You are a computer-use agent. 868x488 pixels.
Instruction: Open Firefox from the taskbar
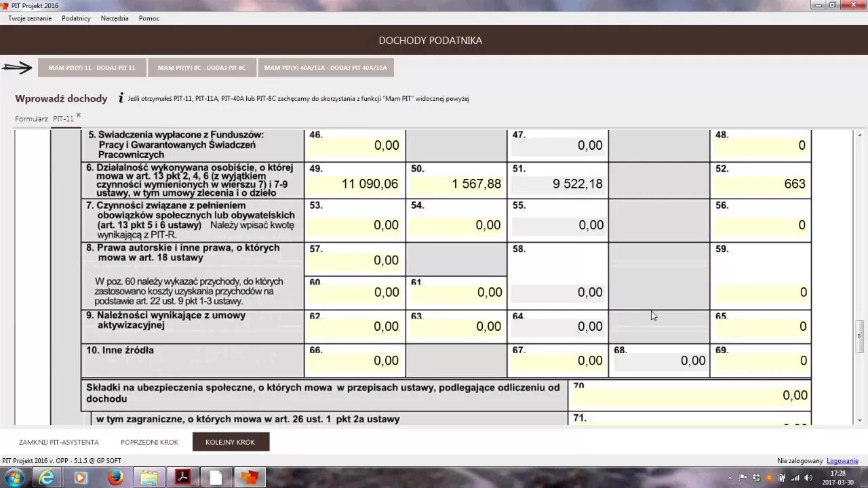point(115,477)
